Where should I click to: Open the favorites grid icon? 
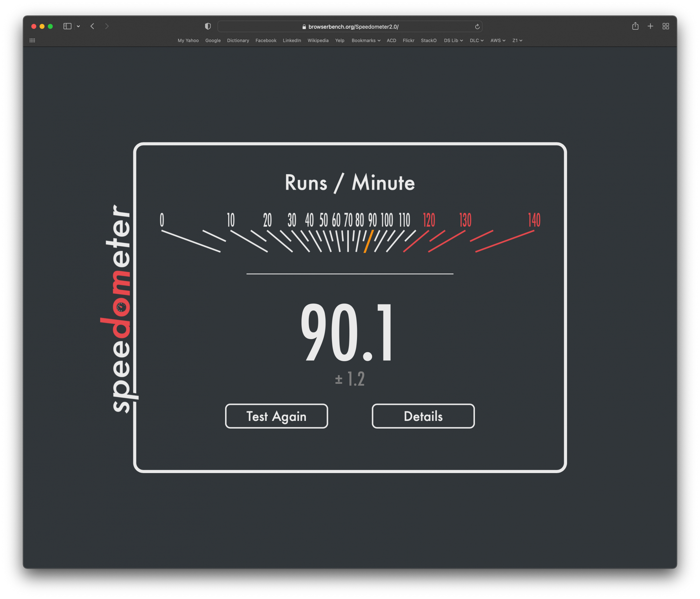coord(32,41)
